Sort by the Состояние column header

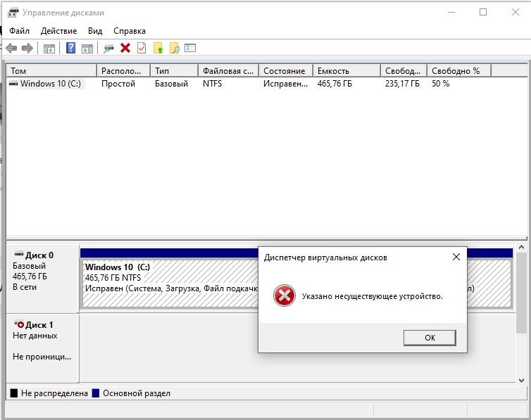coord(285,70)
